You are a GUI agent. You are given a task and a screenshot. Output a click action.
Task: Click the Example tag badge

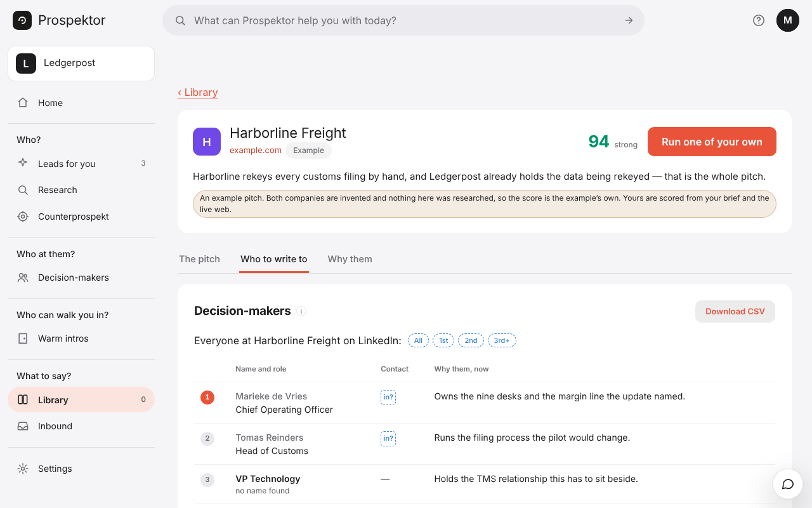(x=308, y=150)
